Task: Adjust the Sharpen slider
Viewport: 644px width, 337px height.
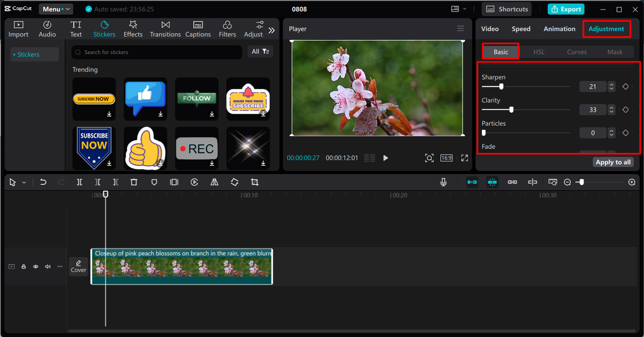Action: pos(526,87)
